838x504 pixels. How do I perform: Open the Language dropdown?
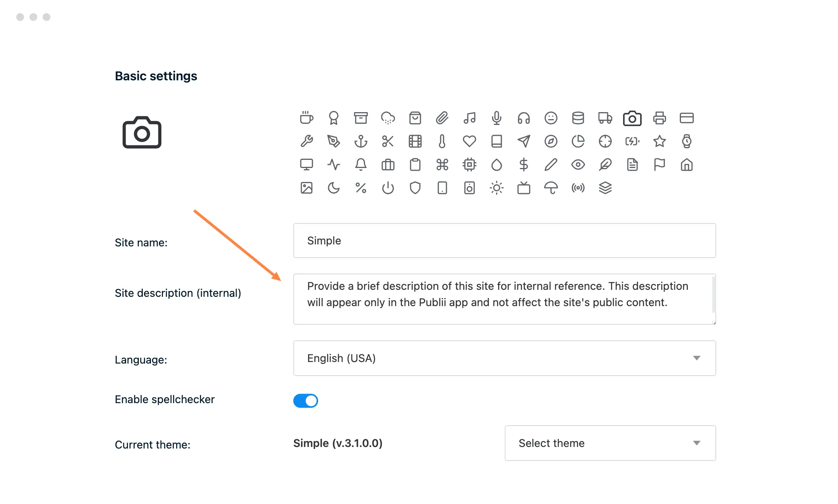pyautogui.click(x=504, y=358)
